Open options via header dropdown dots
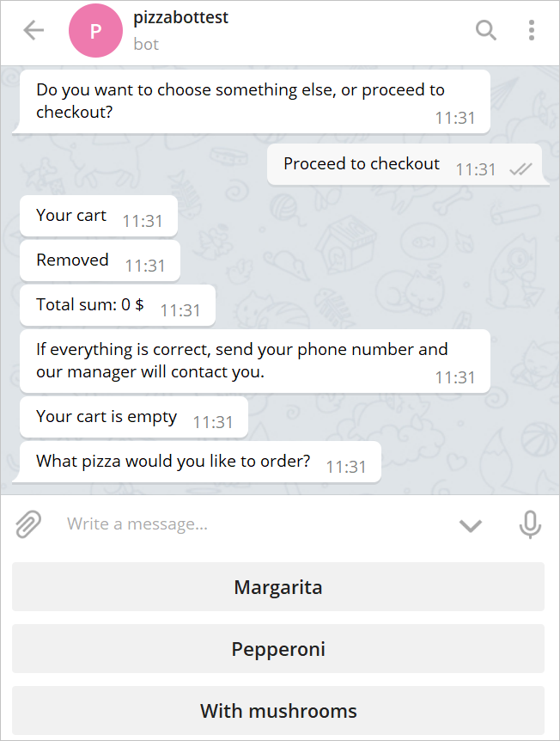 point(532,30)
